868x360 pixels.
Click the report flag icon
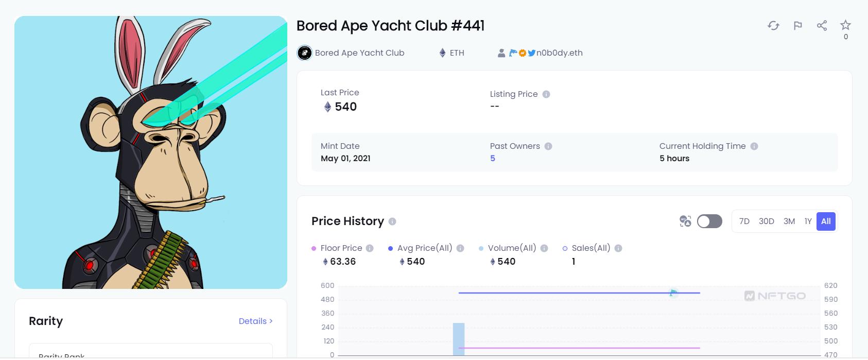tap(797, 26)
